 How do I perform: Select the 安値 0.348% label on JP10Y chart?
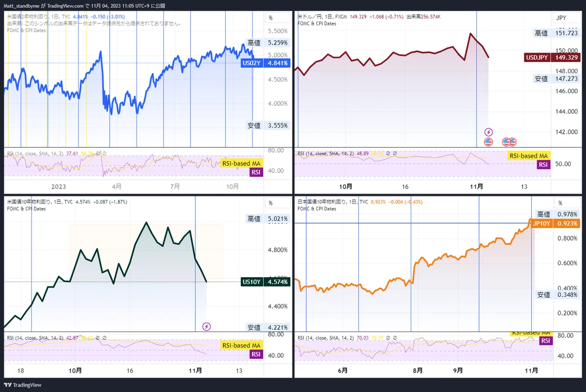pyautogui.click(x=558, y=295)
